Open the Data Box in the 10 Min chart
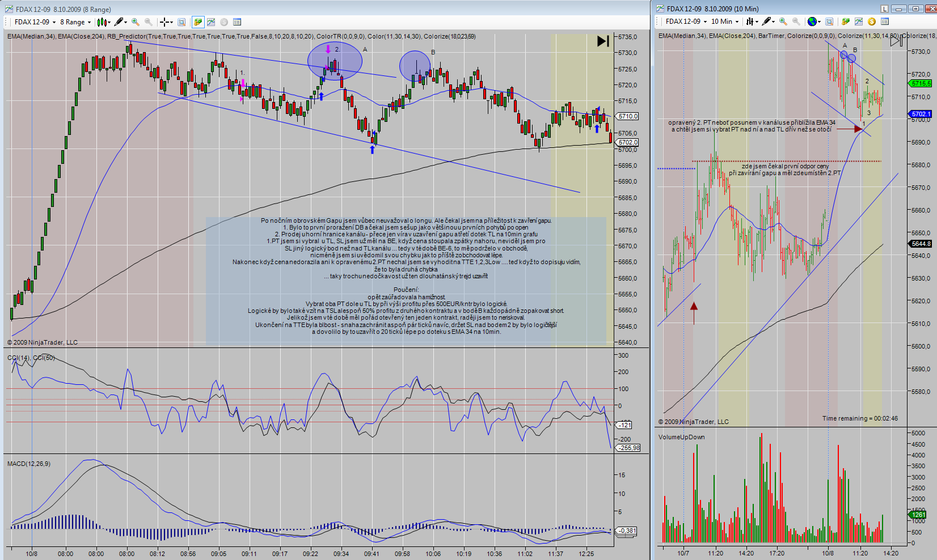The height and width of the screenshot is (560, 937). (x=829, y=22)
